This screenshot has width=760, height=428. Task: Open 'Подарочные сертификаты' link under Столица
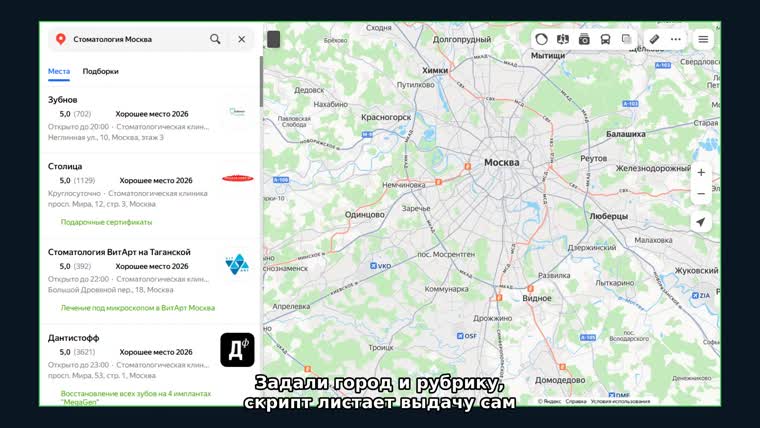pos(106,222)
